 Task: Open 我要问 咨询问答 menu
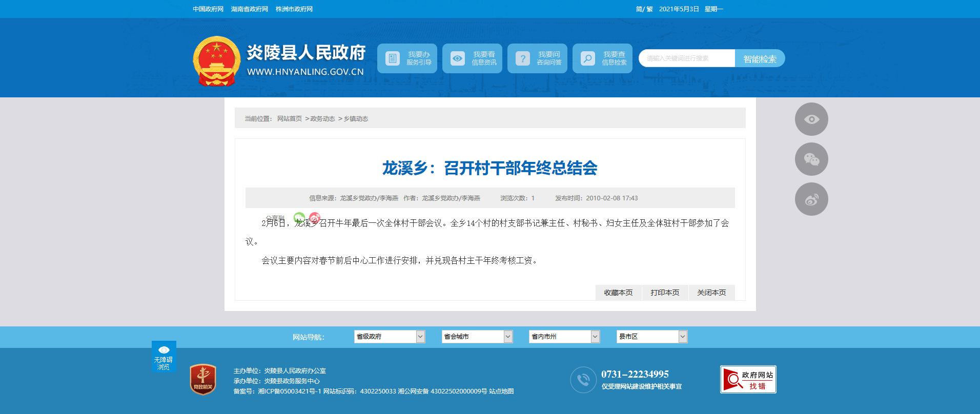click(537, 58)
